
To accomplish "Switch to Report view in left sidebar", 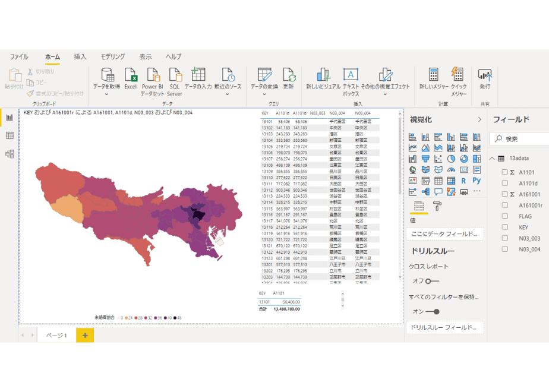I will pyautogui.click(x=10, y=117).
